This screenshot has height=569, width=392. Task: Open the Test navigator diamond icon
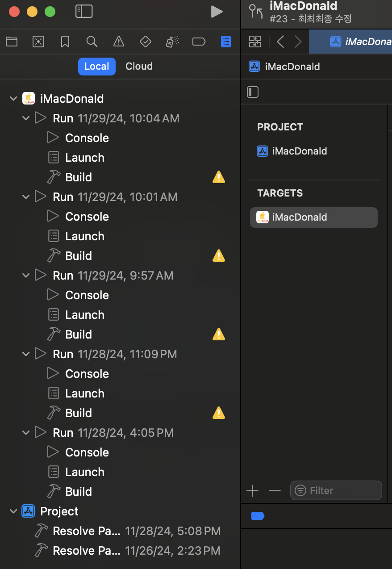tap(145, 42)
